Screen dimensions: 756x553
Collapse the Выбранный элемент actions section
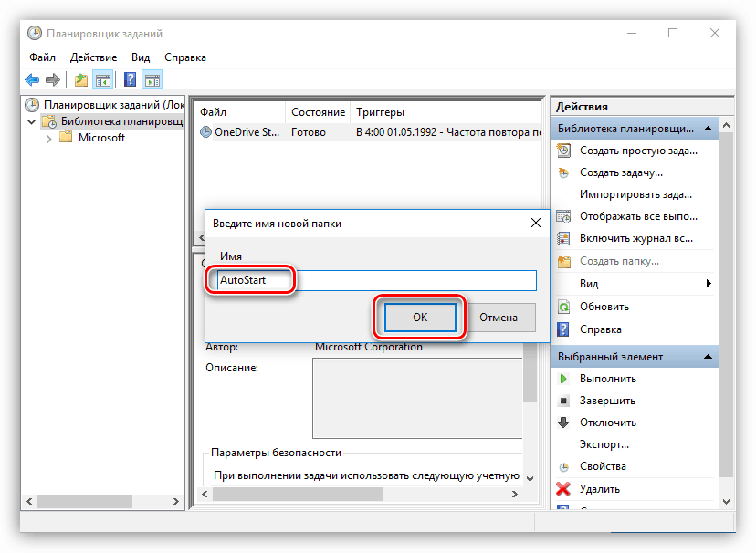[x=708, y=357]
